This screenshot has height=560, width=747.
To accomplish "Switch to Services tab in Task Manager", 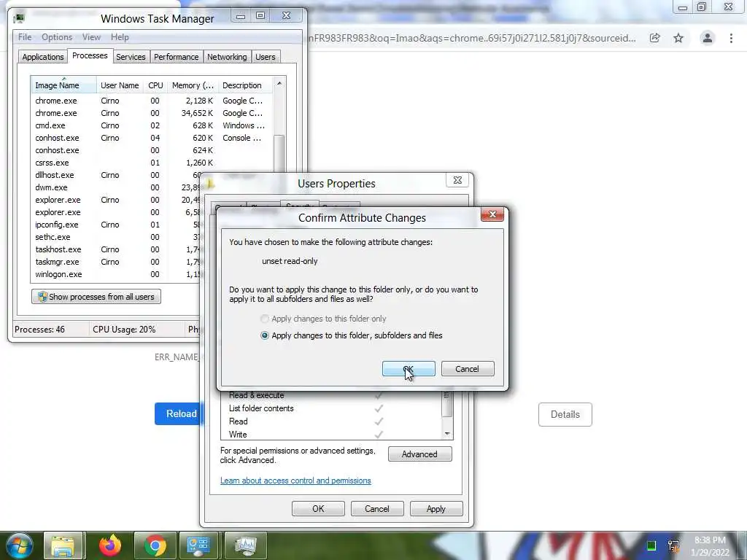I will 131,57.
